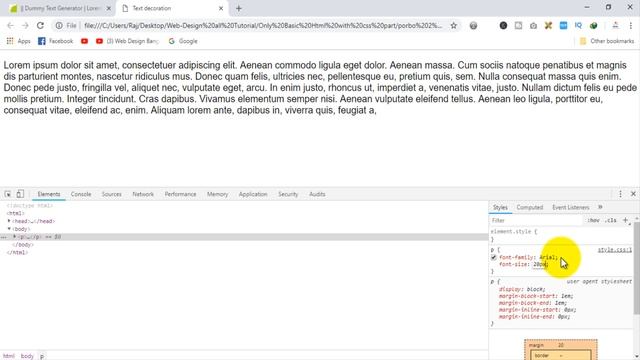
Task: Bookmark this page with the star icon
Action: [x=453, y=25]
